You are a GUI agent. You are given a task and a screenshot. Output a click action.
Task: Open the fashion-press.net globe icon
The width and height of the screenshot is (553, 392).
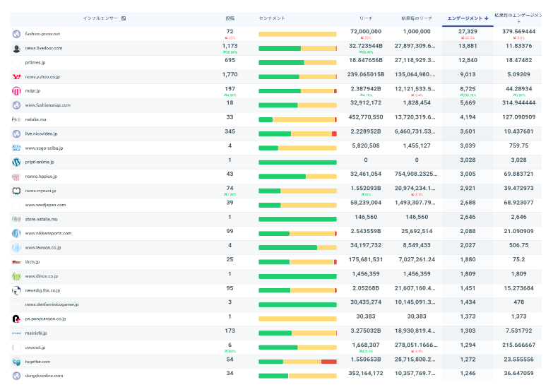[16, 34]
